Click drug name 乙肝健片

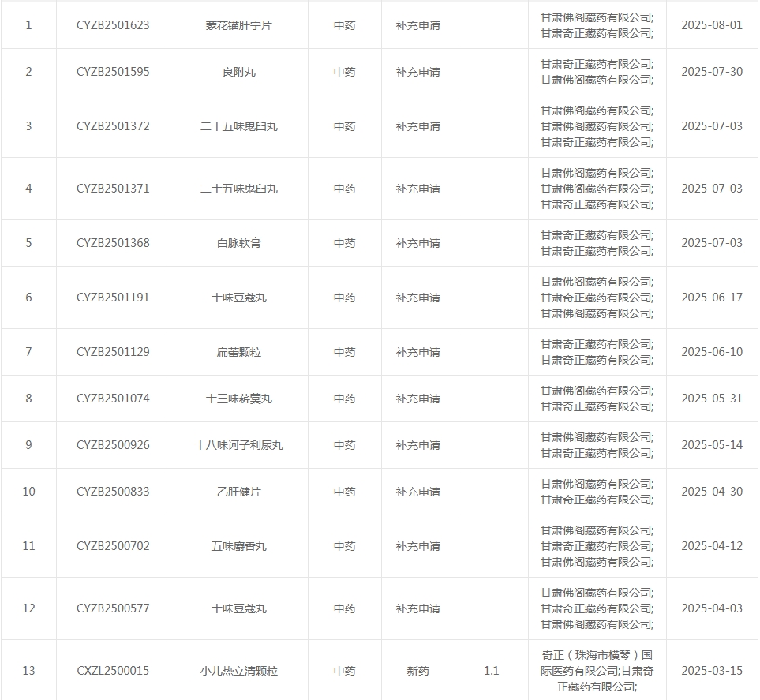(x=239, y=492)
